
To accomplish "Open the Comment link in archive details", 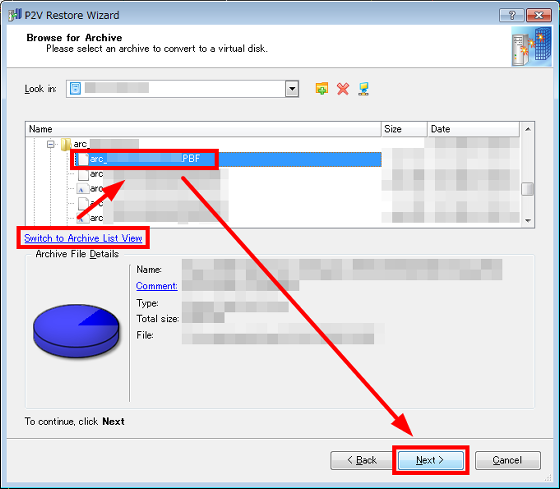I will pos(156,286).
